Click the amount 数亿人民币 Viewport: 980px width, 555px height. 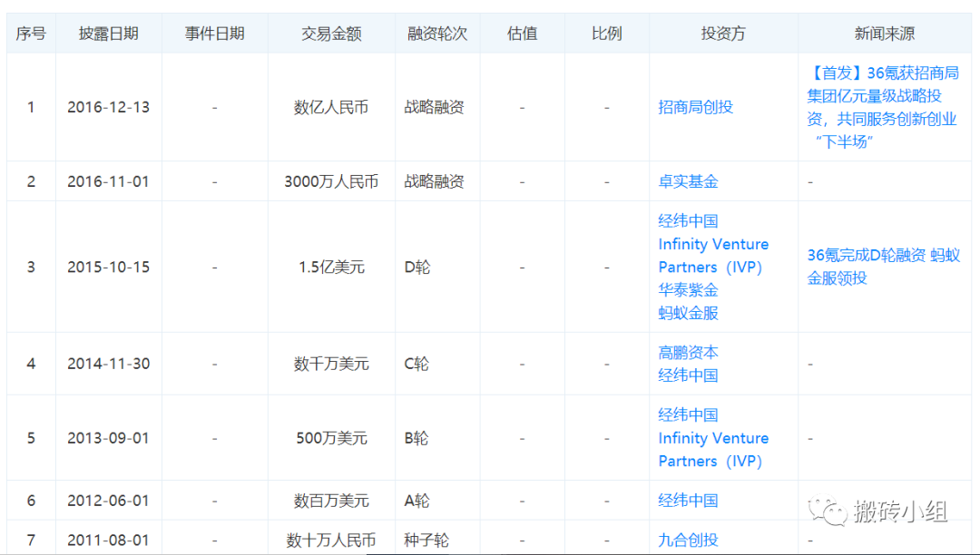click(331, 107)
